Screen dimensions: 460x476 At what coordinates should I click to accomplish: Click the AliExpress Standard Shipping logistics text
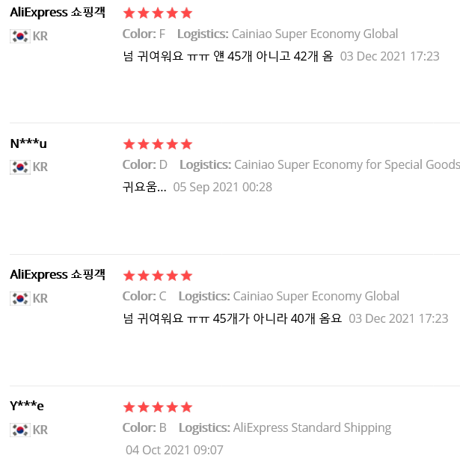(312, 427)
